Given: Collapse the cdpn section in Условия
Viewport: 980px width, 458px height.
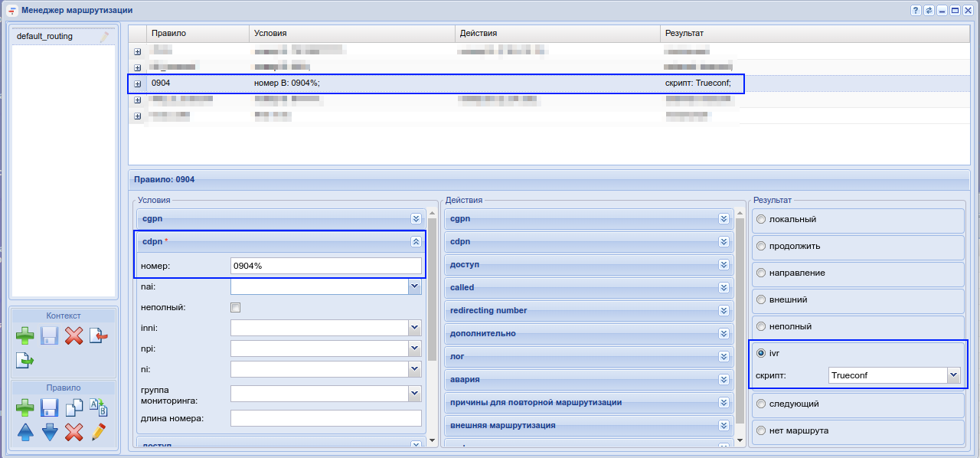Looking at the screenshot, I should pos(416,241).
